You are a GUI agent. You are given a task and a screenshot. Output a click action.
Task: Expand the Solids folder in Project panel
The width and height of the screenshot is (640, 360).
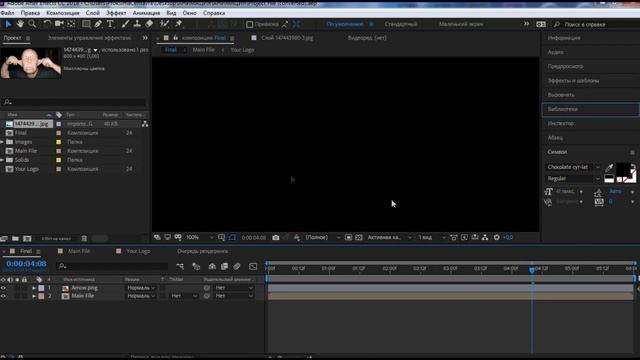(2, 160)
